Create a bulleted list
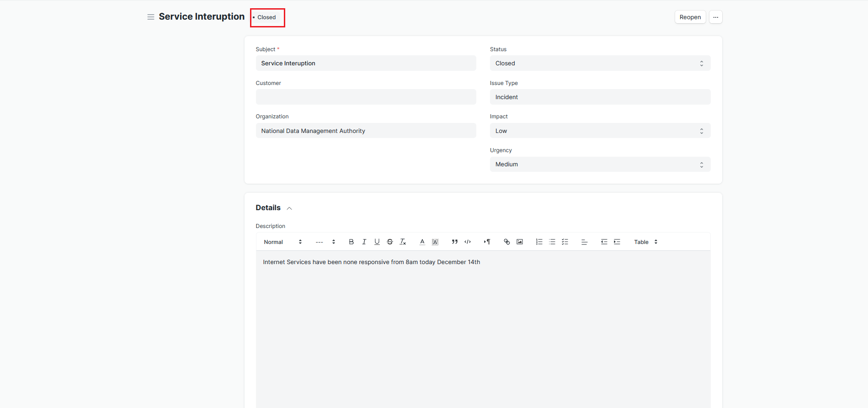 (552, 242)
